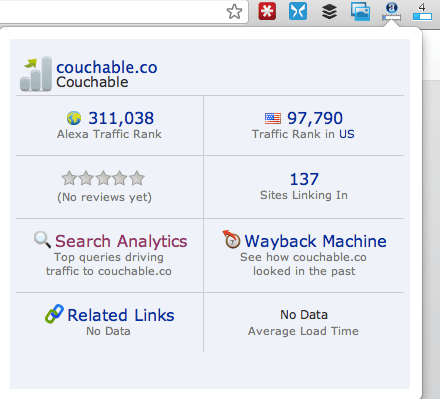Open the 137 Sites Linking In
The image size is (440, 399).
(x=304, y=179)
